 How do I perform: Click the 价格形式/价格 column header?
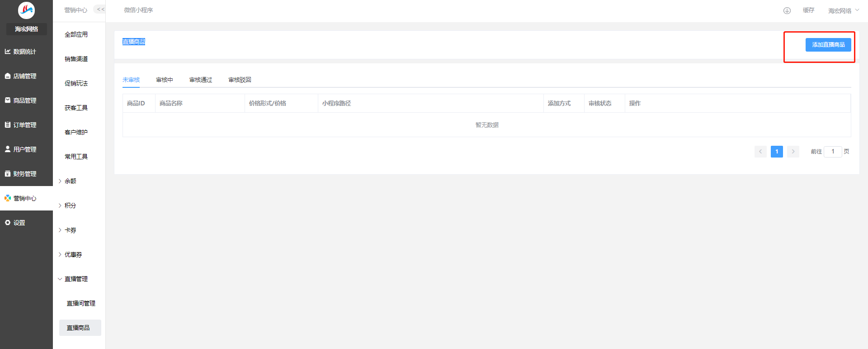[x=281, y=103]
